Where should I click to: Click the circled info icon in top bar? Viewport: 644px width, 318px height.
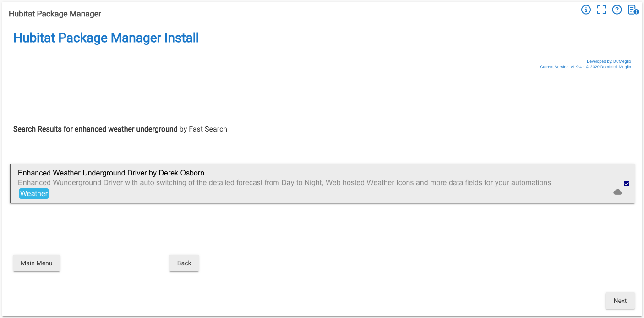[x=586, y=10]
